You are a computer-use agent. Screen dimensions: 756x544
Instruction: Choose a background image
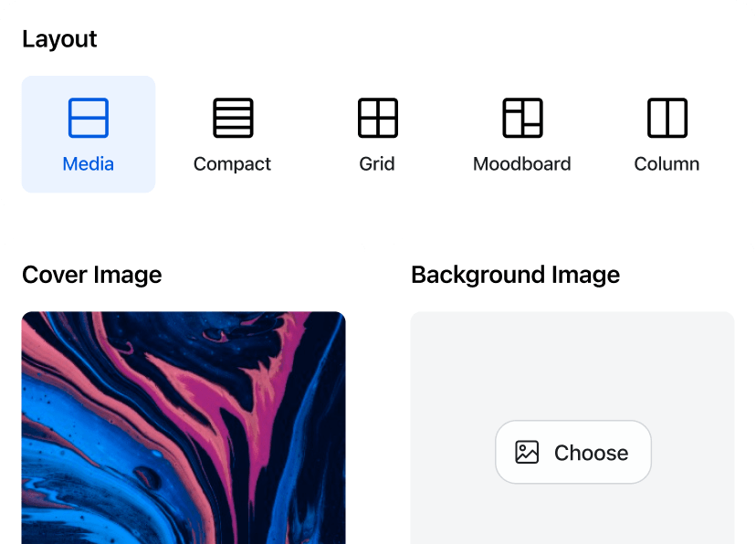click(x=572, y=452)
